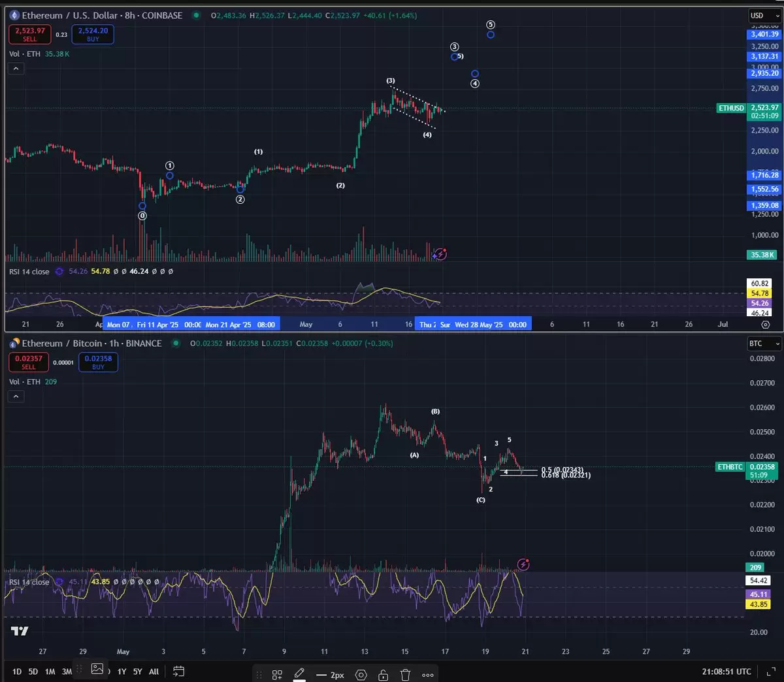Click the RSI 14 close legend on ETHUSD chart
This screenshot has height=682, width=784.
(x=29, y=271)
